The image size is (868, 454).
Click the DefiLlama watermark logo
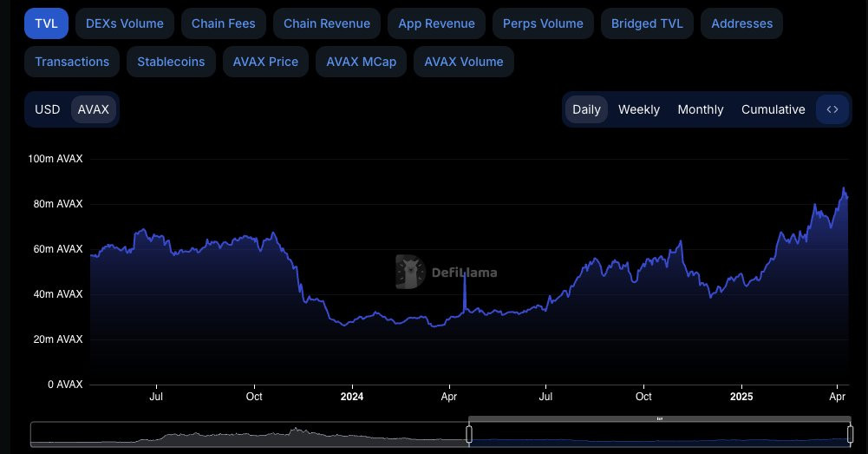447,273
